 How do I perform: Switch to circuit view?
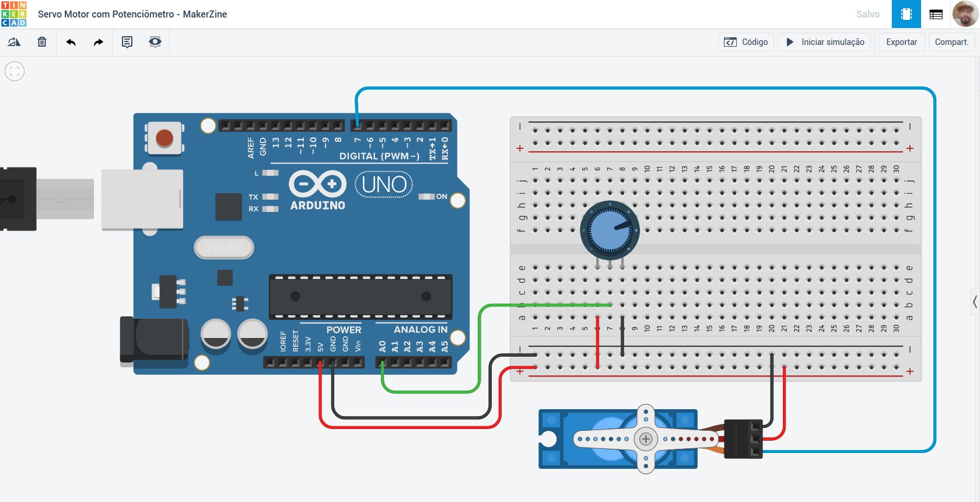pos(907,14)
